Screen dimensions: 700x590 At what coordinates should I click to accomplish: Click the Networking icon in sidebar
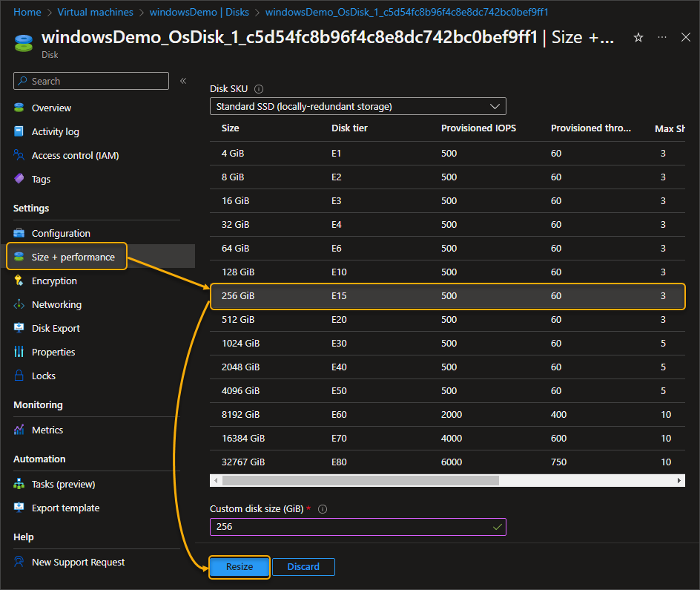(19, 304)
